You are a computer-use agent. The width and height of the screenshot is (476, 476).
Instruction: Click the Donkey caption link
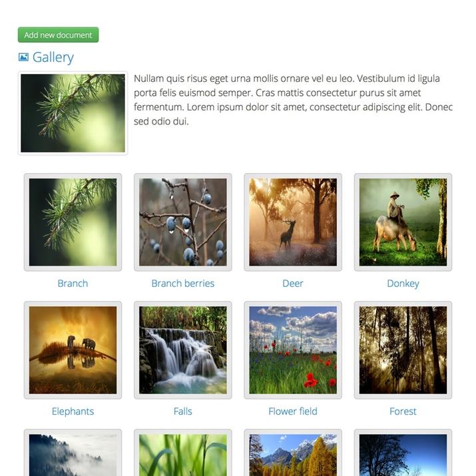403,284
